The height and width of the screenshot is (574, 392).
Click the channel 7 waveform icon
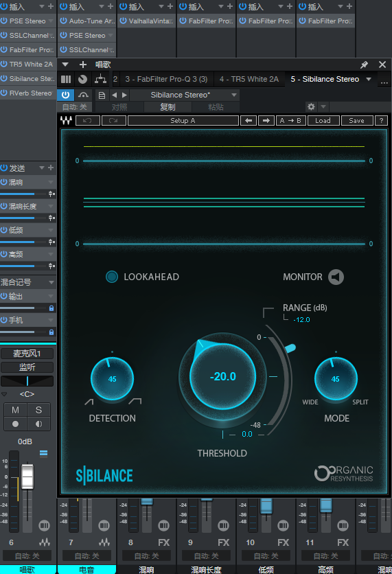(x=104, y=542)
